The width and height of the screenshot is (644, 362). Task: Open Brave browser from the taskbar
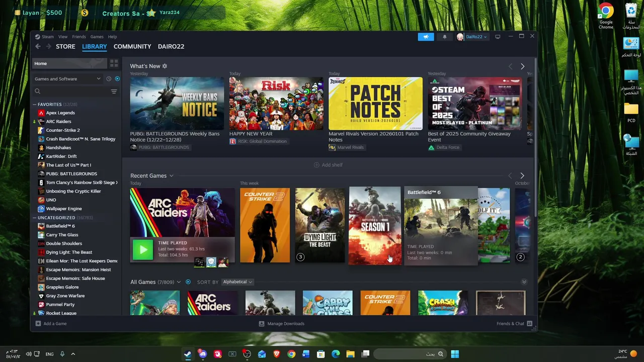276,354
